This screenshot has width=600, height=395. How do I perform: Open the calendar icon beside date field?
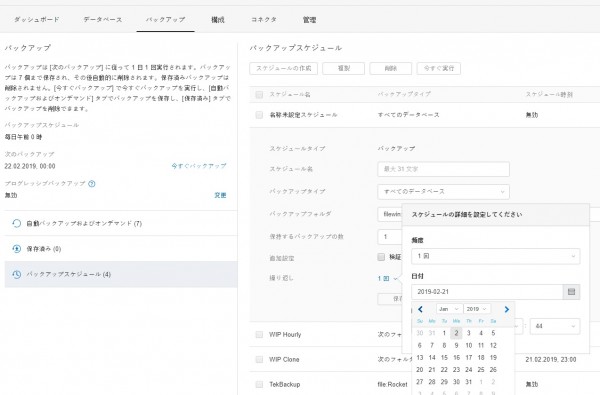click(x=571, y=292)
